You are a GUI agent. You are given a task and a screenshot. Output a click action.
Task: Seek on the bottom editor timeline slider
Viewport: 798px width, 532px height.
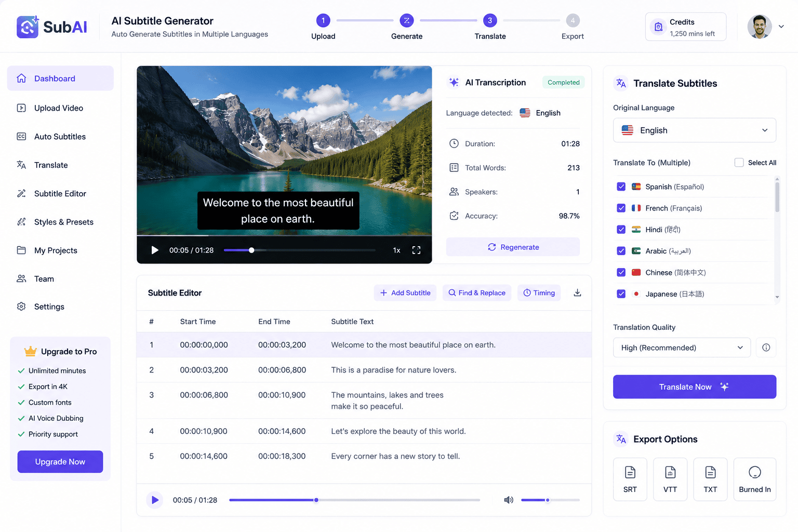(354, 500)
